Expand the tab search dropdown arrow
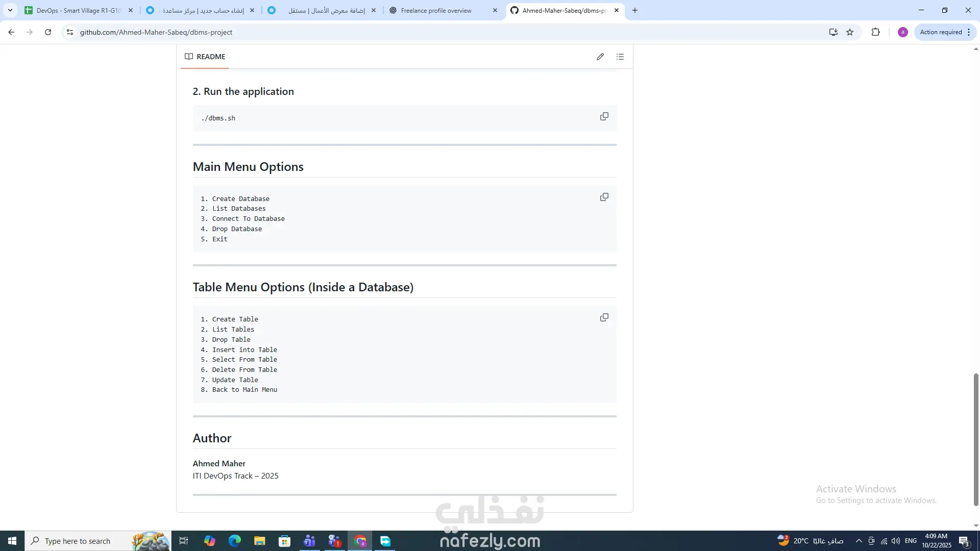 click(x=10, y=10)
